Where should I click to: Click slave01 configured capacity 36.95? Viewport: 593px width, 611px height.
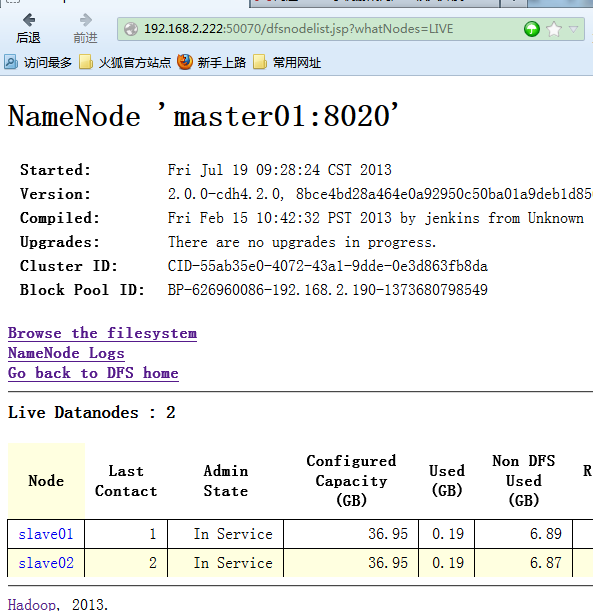[x=388, y=534]
